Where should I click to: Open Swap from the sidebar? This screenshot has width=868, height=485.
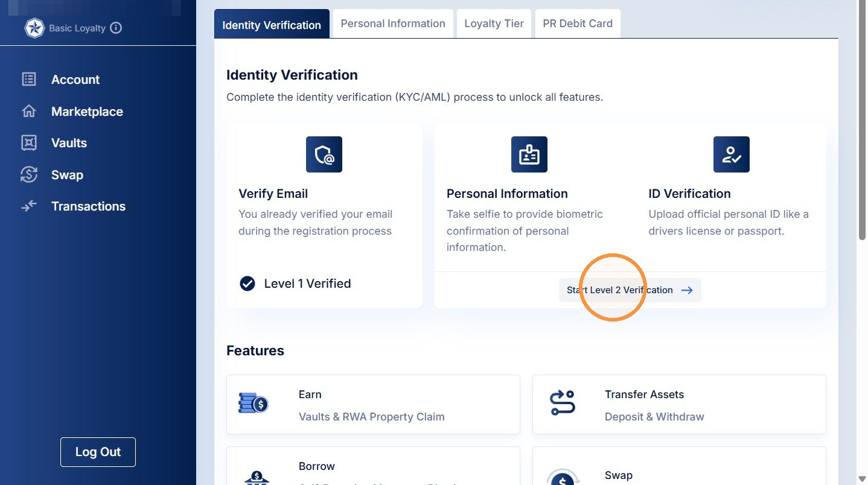67,175
